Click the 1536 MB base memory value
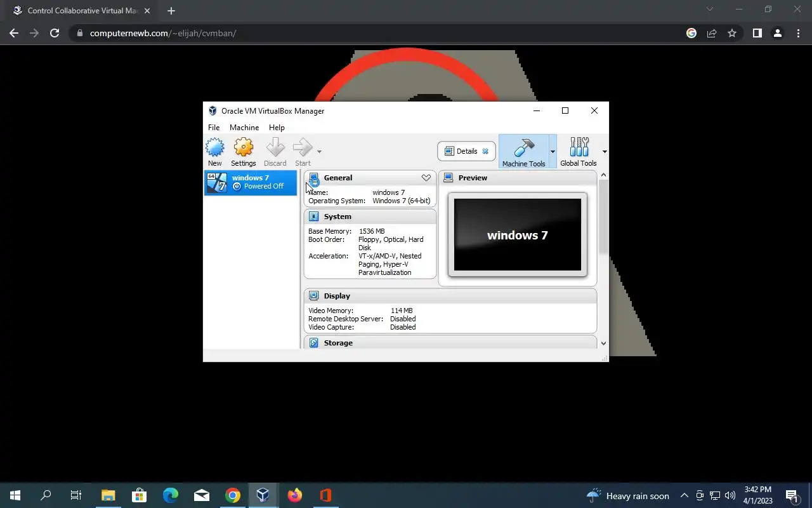 tap(372, 231)
